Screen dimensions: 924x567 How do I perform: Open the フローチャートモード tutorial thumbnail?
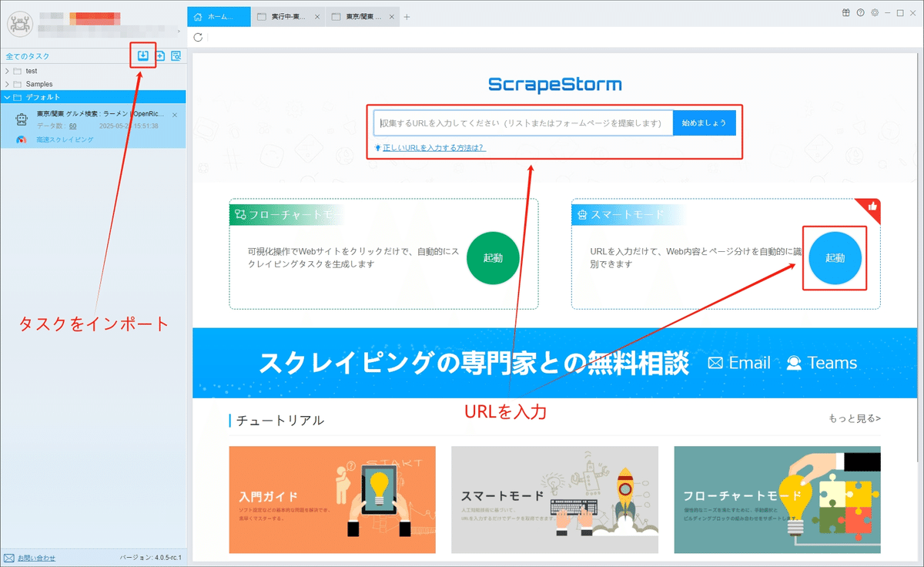[x=777, y=499]
